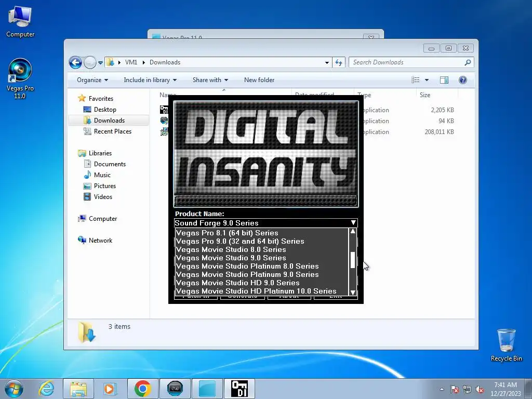Refresh the Downloads folder view
The height and width of the screenshot is (399, 532).
point(339,62)
